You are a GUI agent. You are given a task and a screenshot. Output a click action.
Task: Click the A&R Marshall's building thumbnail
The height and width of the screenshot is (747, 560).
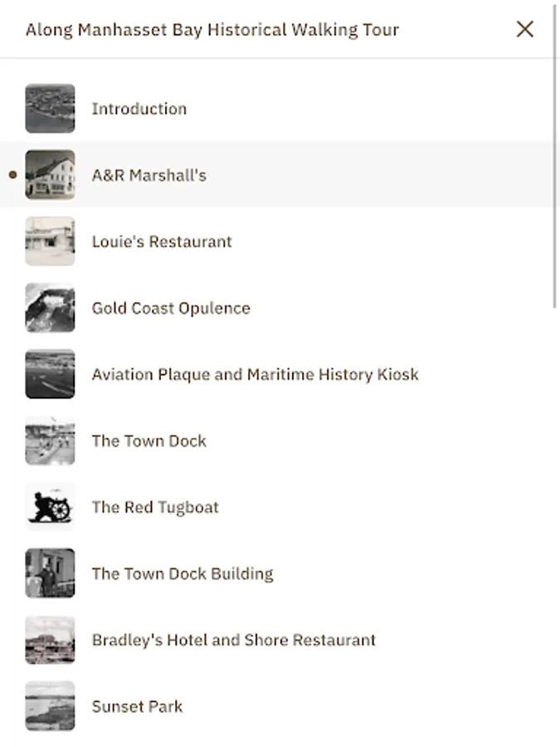(x=50, y=175)
